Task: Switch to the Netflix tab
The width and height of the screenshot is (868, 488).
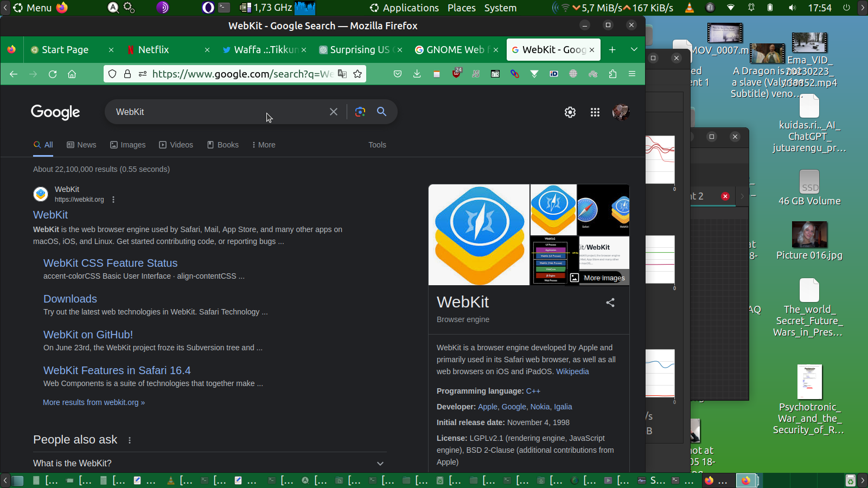Action: click(168, 49)
